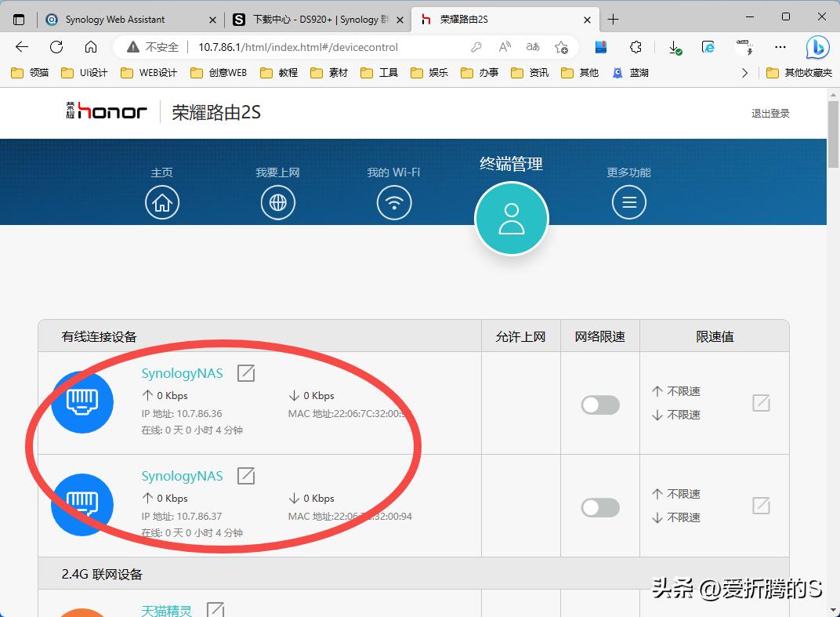Open the 我的 Wi-Fi signal icon

click(x=394, y=202)
